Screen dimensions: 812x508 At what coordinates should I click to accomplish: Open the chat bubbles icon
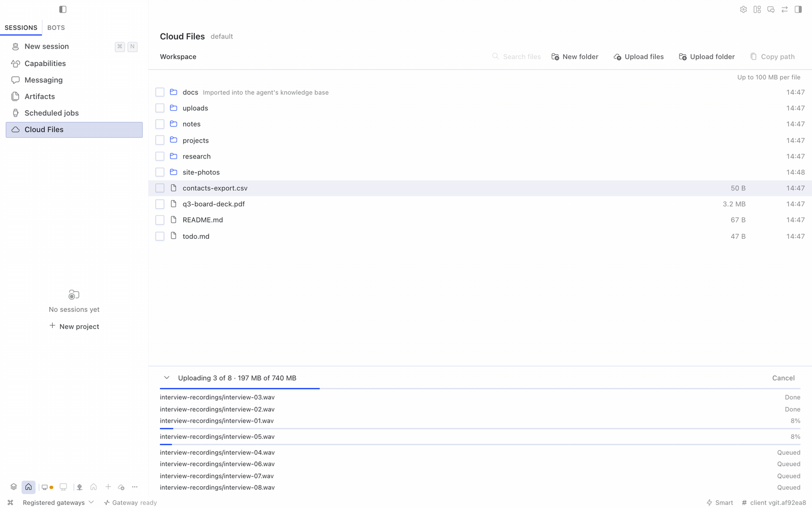tap(771, 9)
